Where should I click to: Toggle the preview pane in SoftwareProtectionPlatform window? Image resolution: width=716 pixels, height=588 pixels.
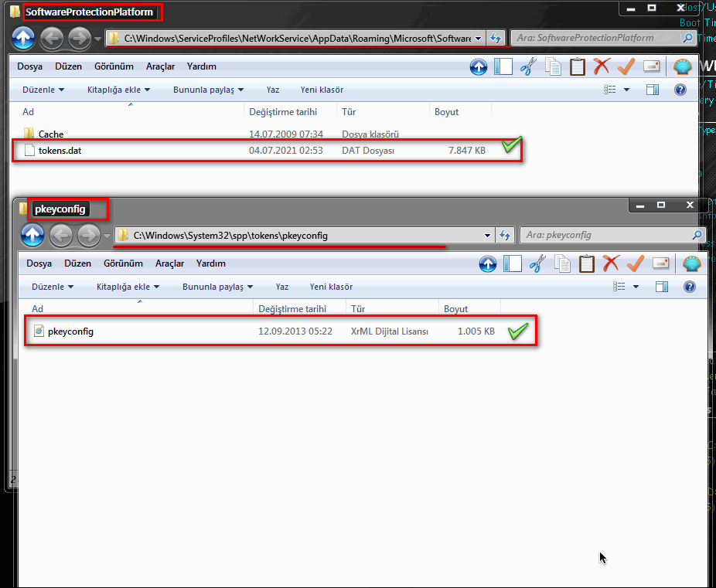tap(653, 90)
